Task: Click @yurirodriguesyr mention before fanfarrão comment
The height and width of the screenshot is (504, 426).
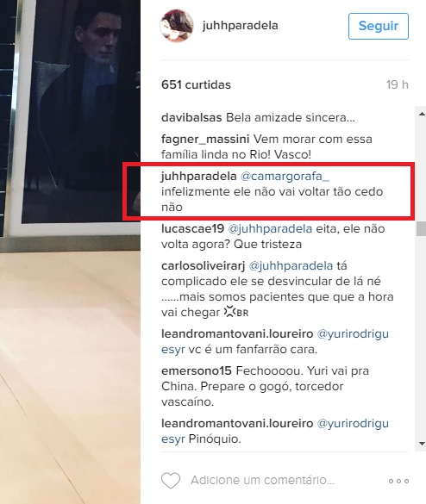Action: 353,334
